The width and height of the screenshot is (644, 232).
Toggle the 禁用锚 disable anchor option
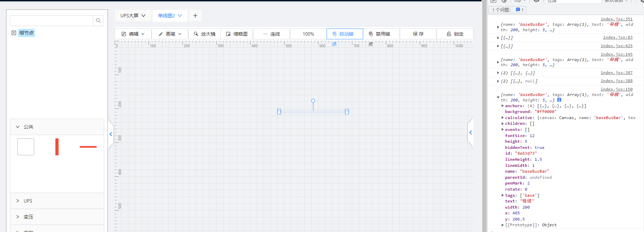tap(382, 34)
